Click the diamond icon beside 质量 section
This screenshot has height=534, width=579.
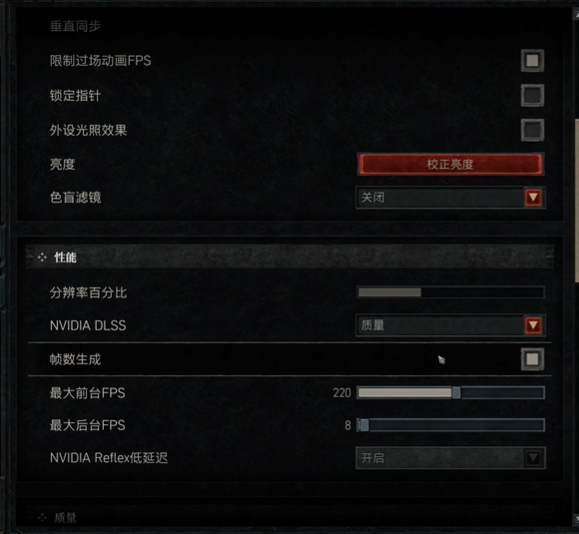[x=42, y=518]
